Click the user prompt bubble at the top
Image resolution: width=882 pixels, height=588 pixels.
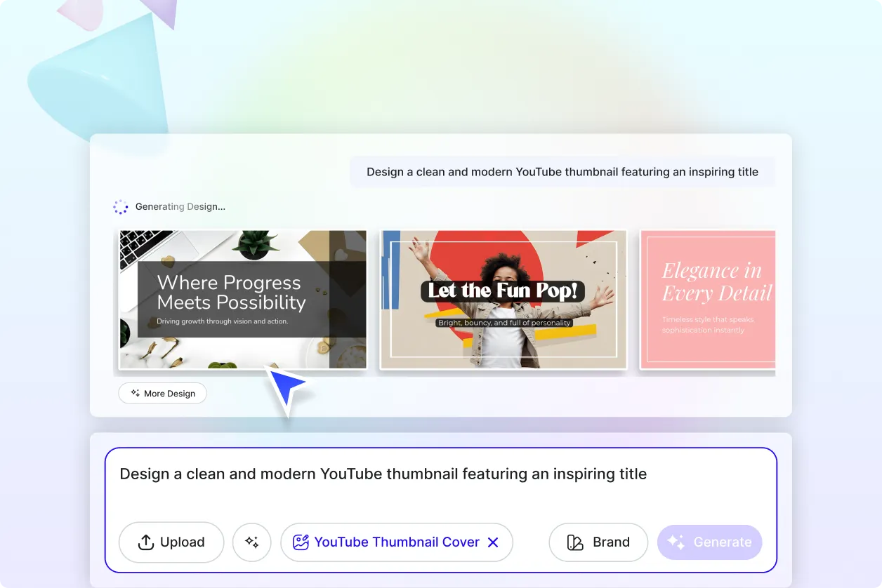tap(562, 171)
